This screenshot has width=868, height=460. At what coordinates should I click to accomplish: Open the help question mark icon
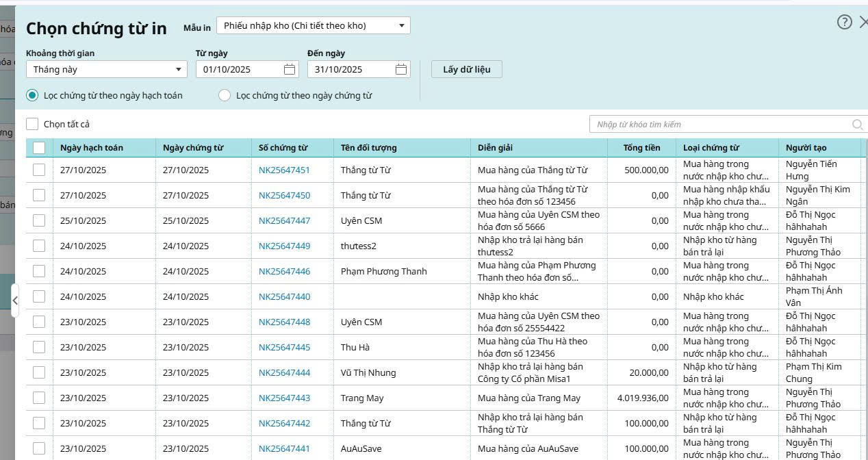844,22
